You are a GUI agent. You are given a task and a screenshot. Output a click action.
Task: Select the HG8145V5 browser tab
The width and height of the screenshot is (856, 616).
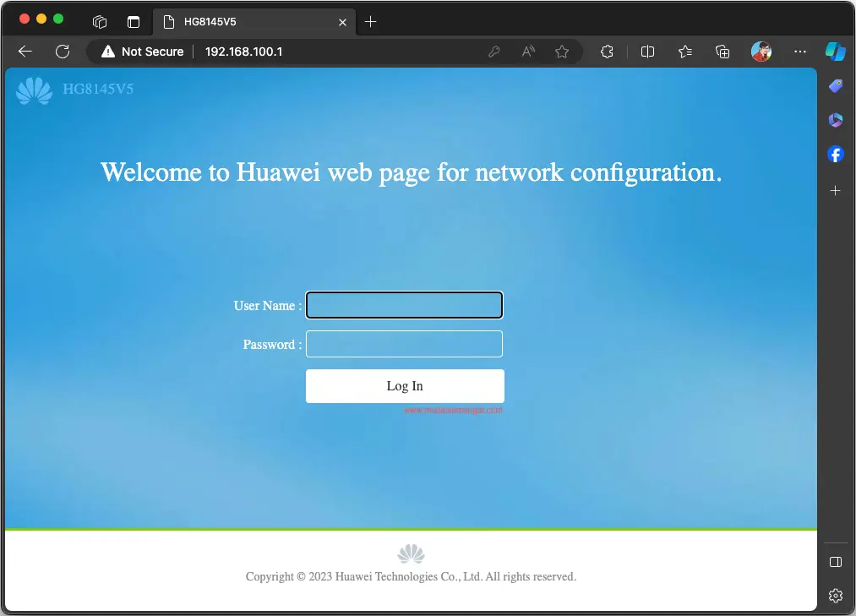pyautogui.click(x=255, y=22)
